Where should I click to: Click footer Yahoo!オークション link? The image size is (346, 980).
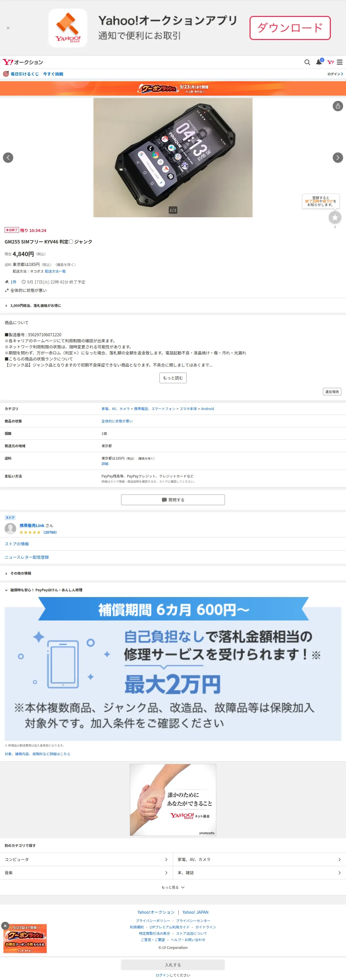tap(156, 912)
